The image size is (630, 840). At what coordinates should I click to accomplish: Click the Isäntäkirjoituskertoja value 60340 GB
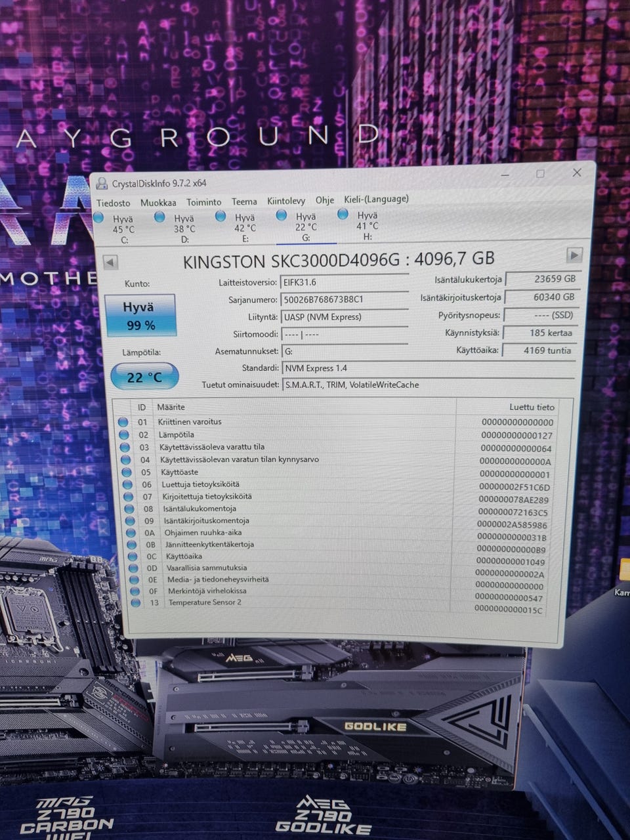[542, 297]
